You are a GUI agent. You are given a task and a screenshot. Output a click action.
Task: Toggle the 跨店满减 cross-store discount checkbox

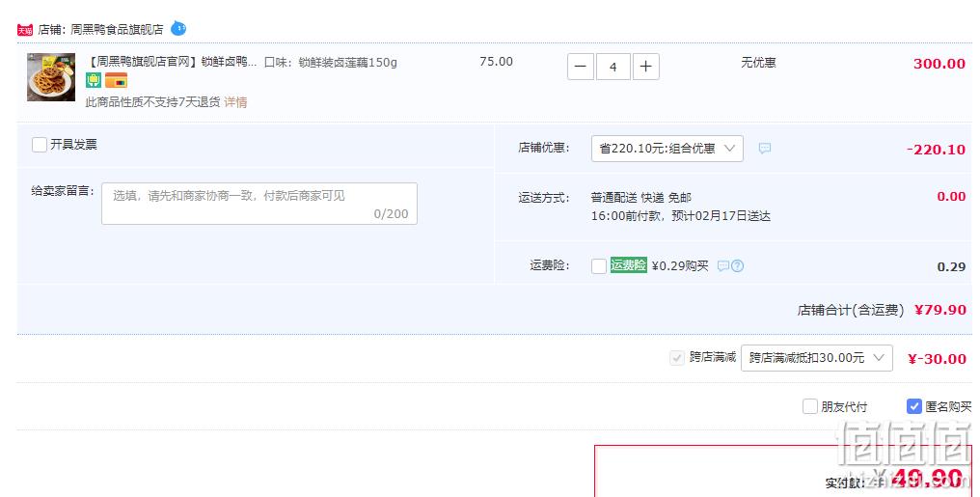pos(677,358)
